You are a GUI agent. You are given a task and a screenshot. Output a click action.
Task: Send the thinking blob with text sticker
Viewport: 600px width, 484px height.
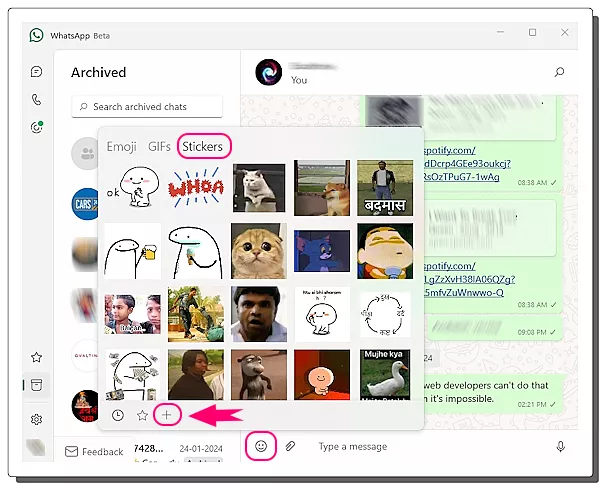click(322, 314)
